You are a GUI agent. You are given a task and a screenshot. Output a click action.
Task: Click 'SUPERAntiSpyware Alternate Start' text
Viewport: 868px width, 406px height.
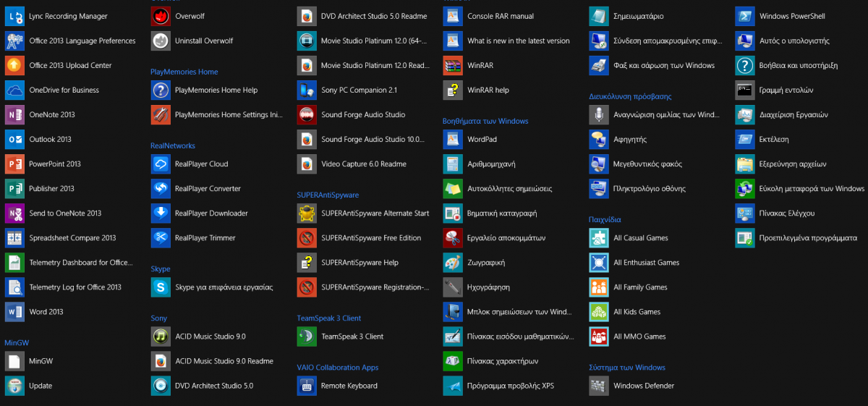(x=375, y=213)
